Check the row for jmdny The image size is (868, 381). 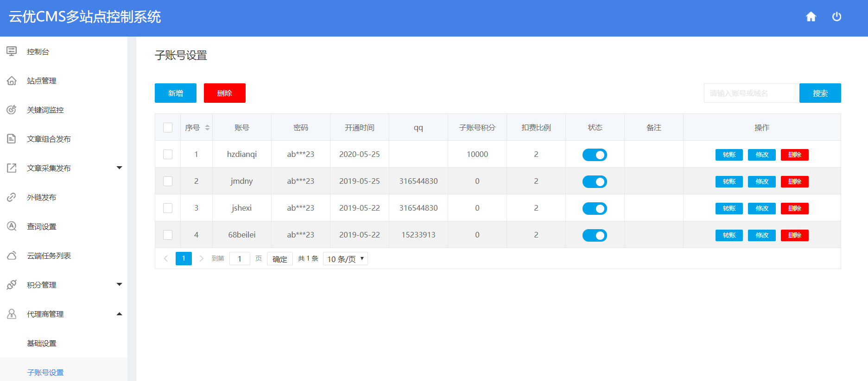(168, 181)
